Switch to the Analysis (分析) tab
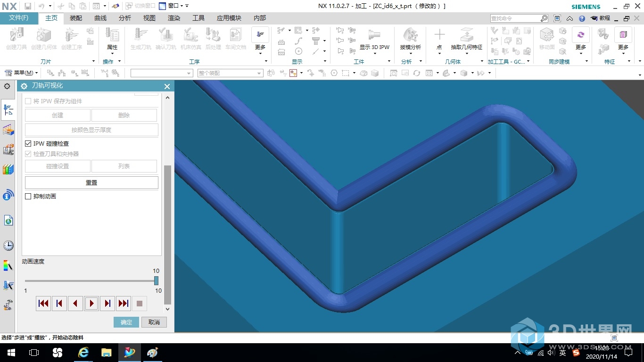This screenshot has width=644, height=362. [125, 18]
